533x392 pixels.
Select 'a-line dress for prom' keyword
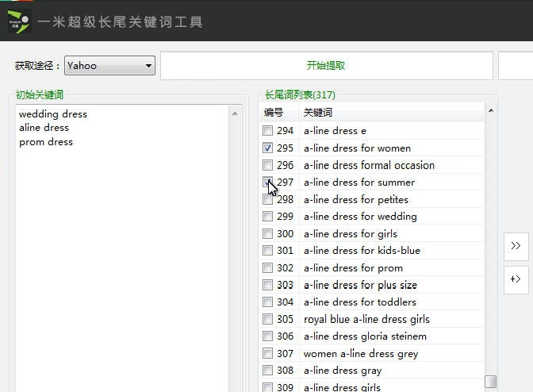[353, 268]
